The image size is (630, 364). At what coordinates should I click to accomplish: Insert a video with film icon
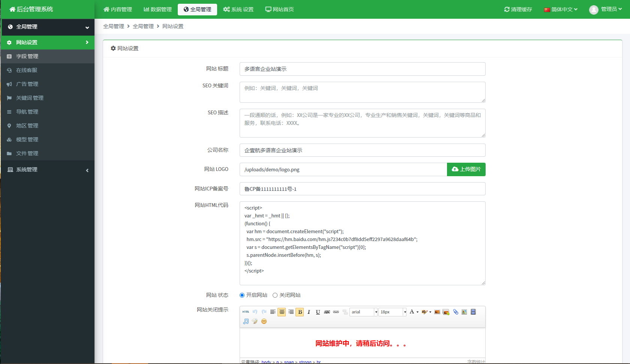[473, 312]
